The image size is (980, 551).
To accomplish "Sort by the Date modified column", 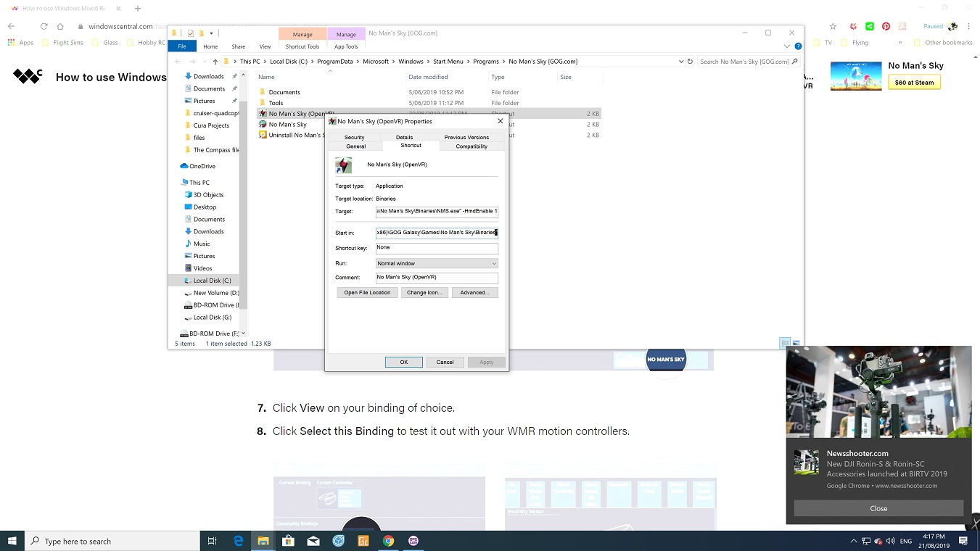I will pos(428,77).
